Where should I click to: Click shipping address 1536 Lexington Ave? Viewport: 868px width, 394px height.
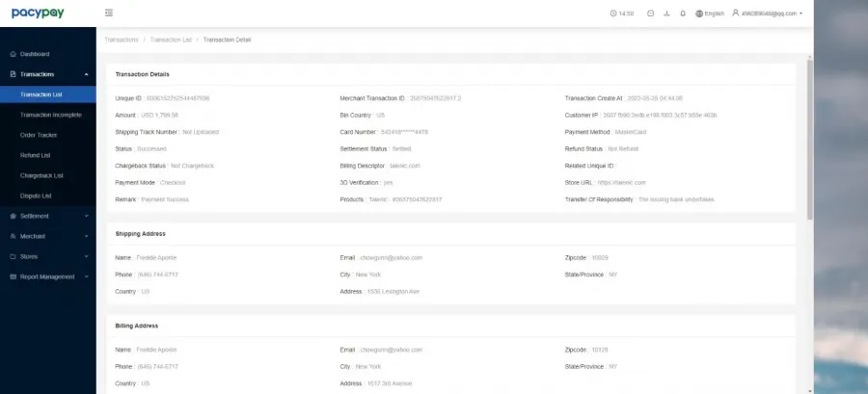click(x=393, y=291)
